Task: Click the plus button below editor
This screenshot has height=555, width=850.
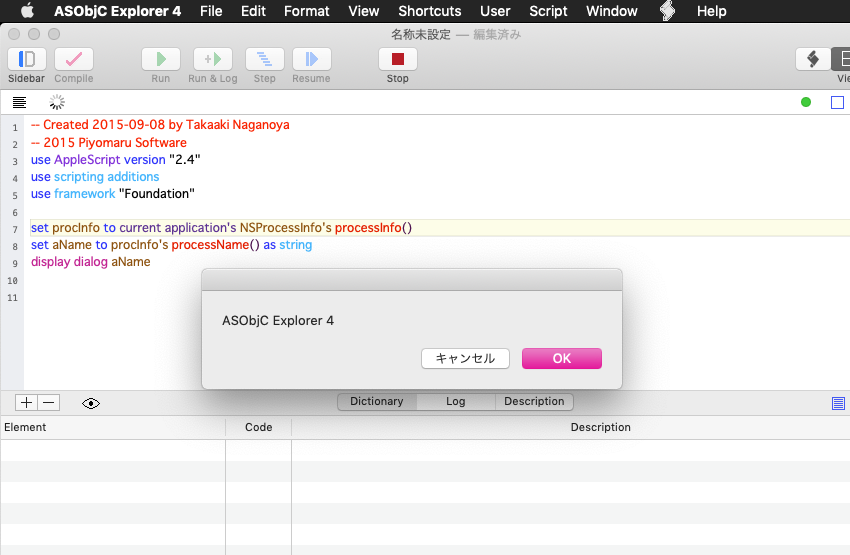Action: (x=26, y=403)
